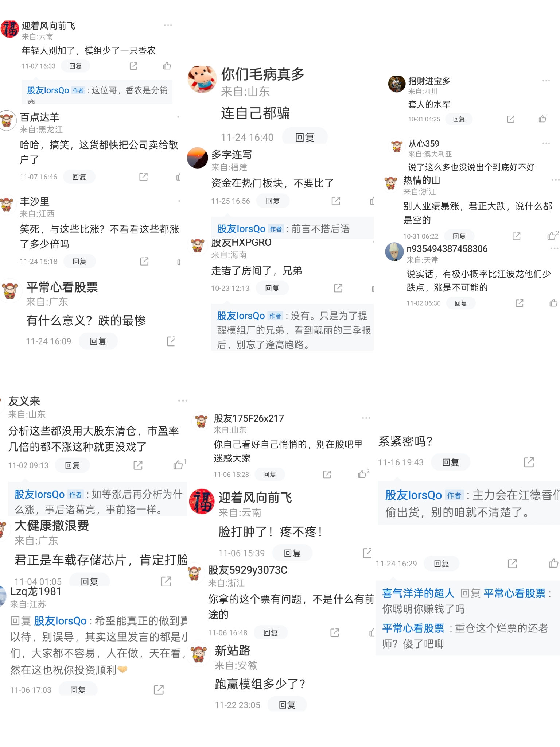View 多字连写's sunset avatar
This screenshot has height=747, width=560.
click(x=198, y=158)
